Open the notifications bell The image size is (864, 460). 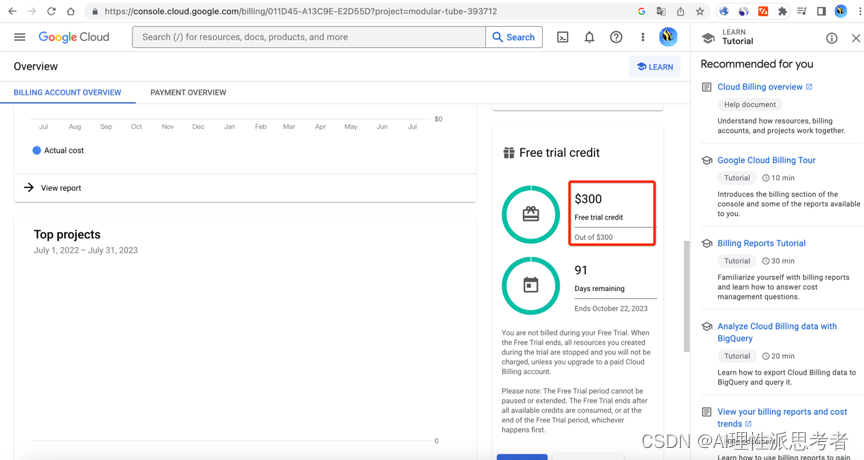[x=589, y=37]
